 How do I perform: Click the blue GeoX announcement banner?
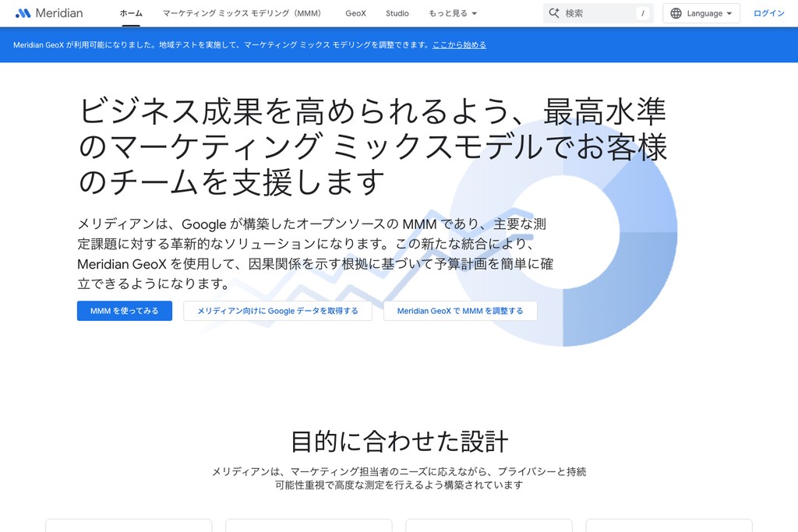[399, 44]
